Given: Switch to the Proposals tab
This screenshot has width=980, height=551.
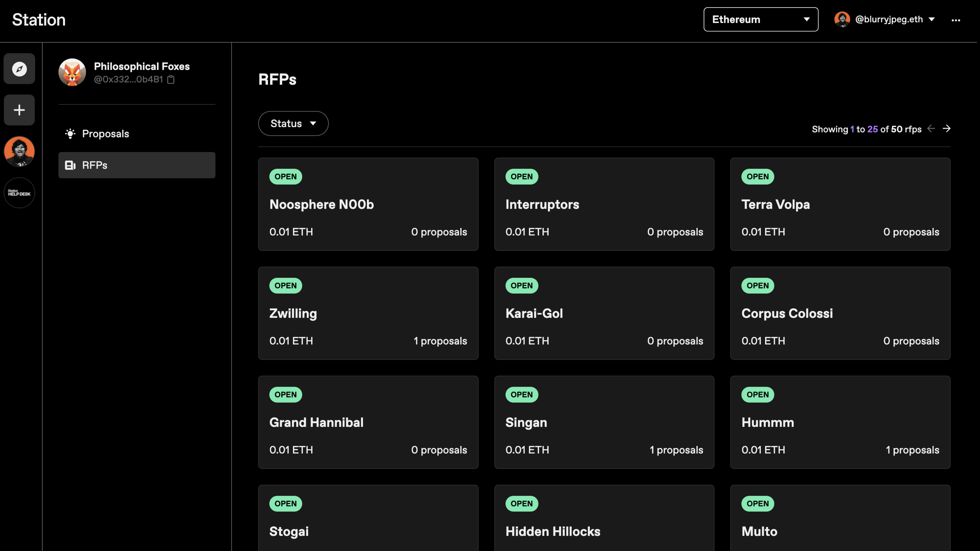Looking at the screenshot, I should (x=105, y=133).
